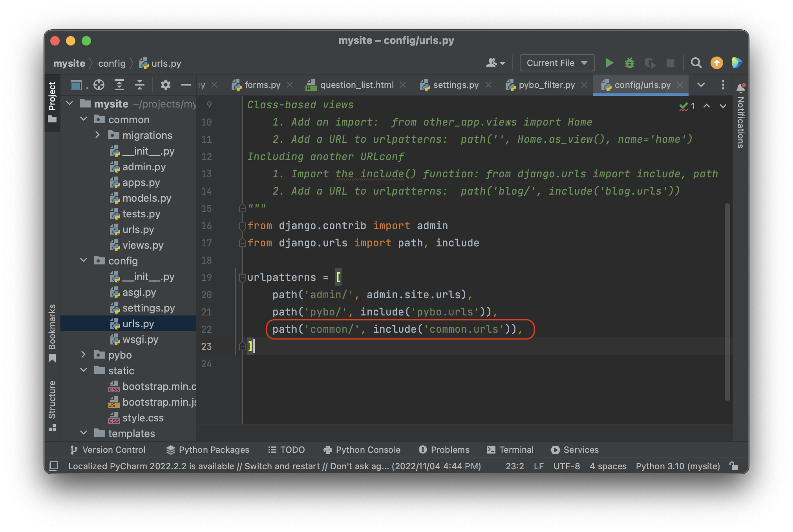Toggle the Notifications bell panel
The width and height of the screenshot is (793, 532).
click(x=741, y=88)
